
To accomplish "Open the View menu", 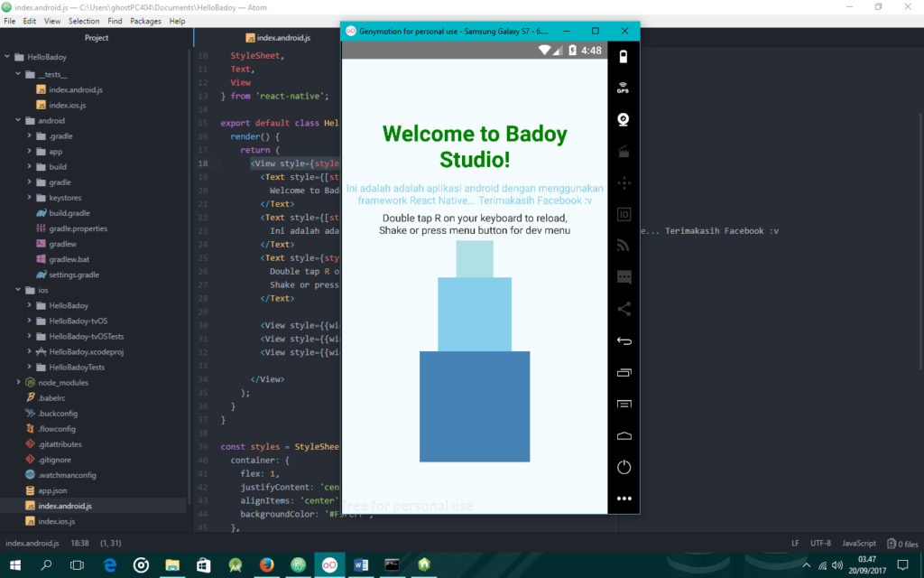I will 52,21.
